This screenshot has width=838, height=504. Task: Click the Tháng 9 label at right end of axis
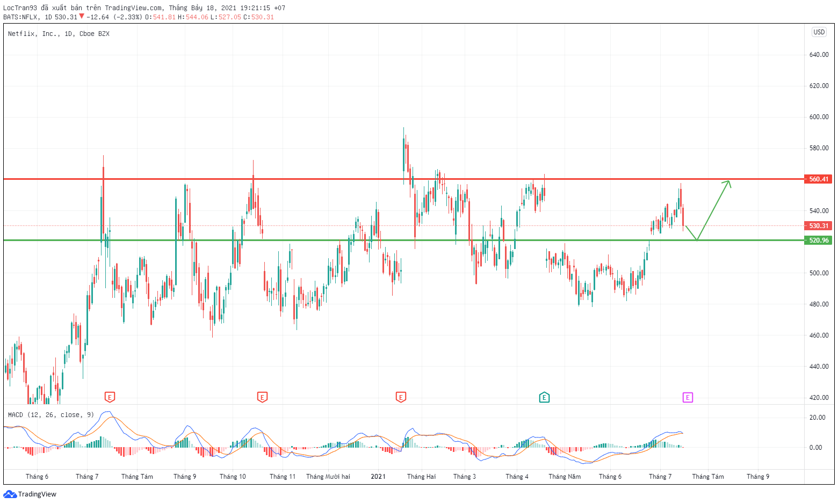coord(758,477)
